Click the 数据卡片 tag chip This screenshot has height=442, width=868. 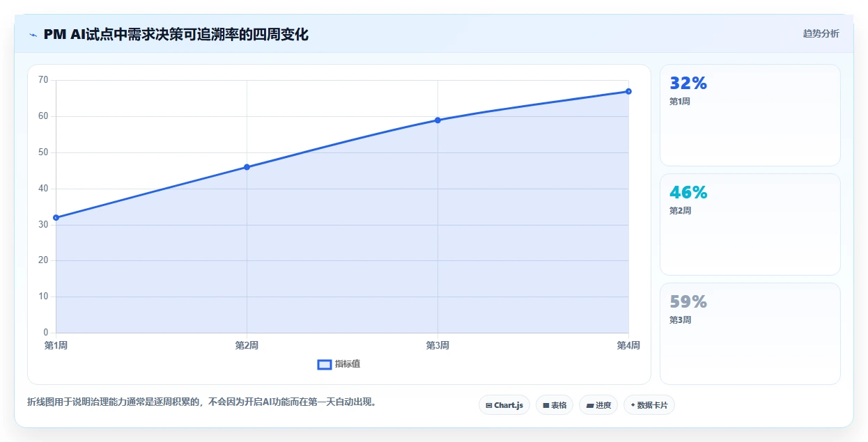[x=649, y=405]
